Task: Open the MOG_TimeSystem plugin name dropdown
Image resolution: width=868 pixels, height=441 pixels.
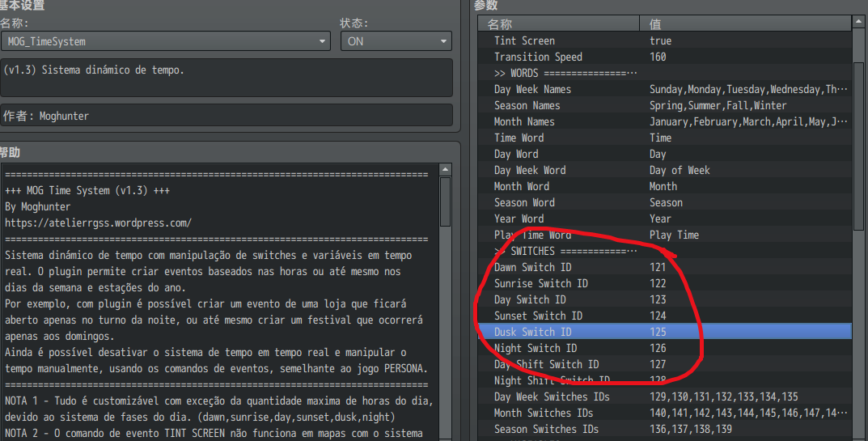Action: tap(166, 41)
